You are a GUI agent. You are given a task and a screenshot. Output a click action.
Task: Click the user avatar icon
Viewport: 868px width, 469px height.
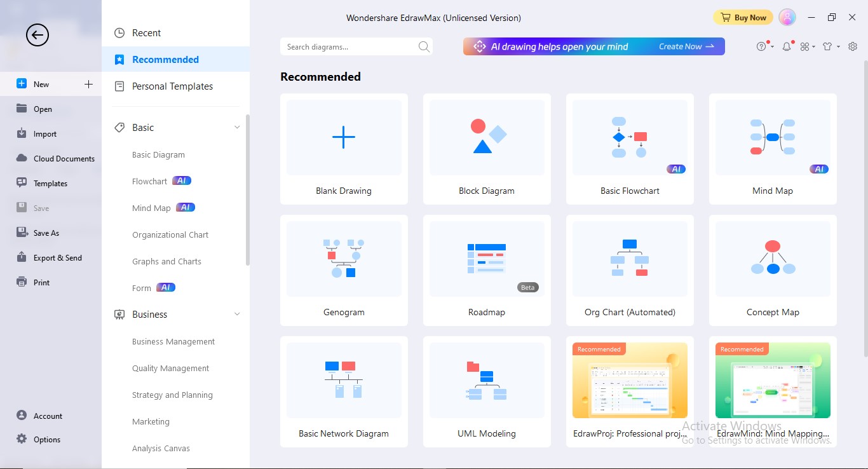click(x=787, y=17)
